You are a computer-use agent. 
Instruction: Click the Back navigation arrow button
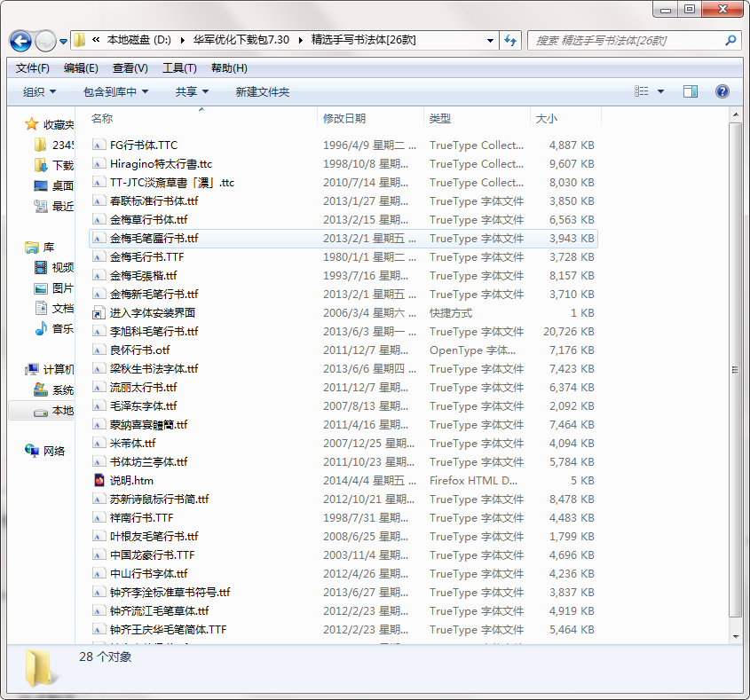[21, 41]
